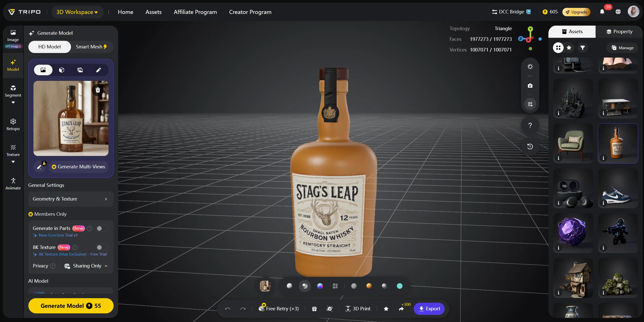
Task: Open the 3D Print option
Action: click(358, 309)
